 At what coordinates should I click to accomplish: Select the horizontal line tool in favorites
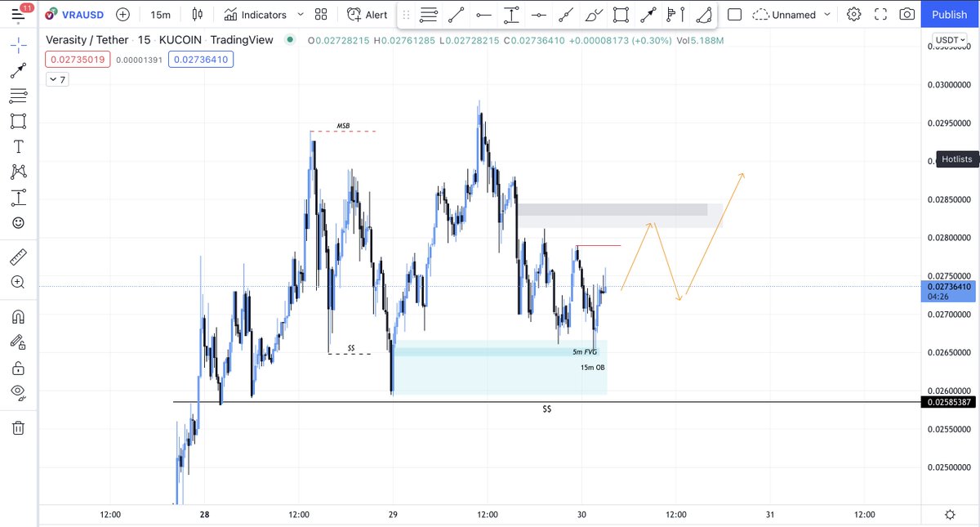click(538, 14)
